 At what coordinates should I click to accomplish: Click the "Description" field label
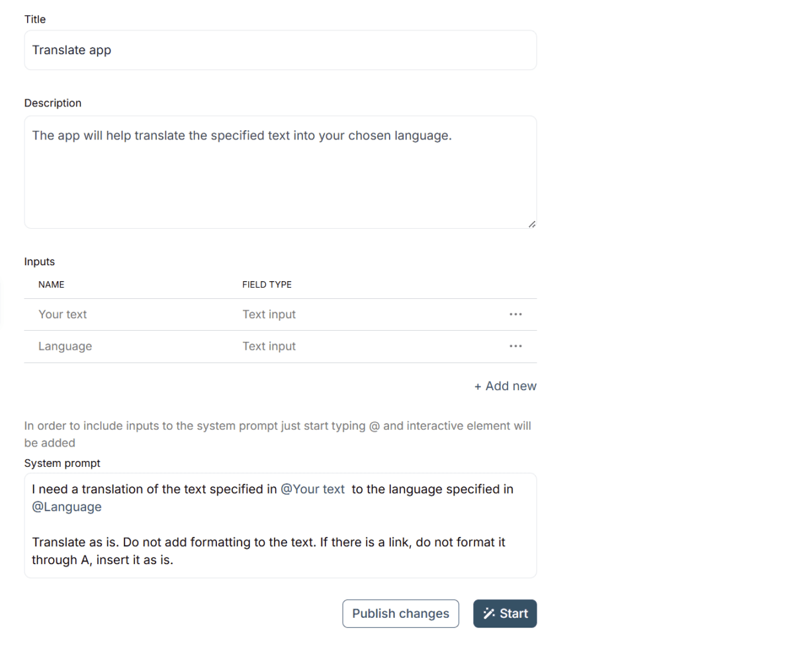(52, 103)
